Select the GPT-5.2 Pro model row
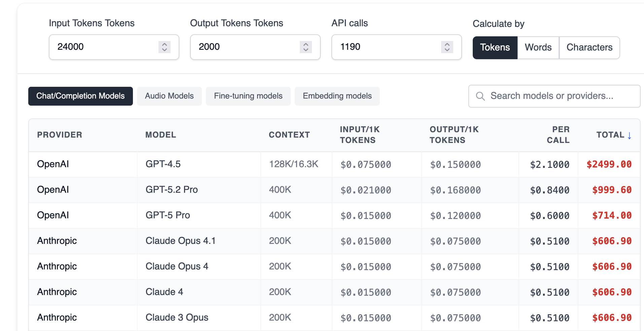Image resolution: width=644 pixels, height=331 pixels. (x=172, y=190)
